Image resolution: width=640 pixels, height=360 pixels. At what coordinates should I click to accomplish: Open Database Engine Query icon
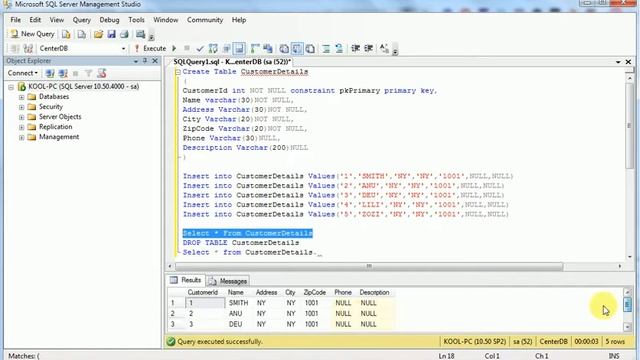pyautogui.click(x=66, y=34)
